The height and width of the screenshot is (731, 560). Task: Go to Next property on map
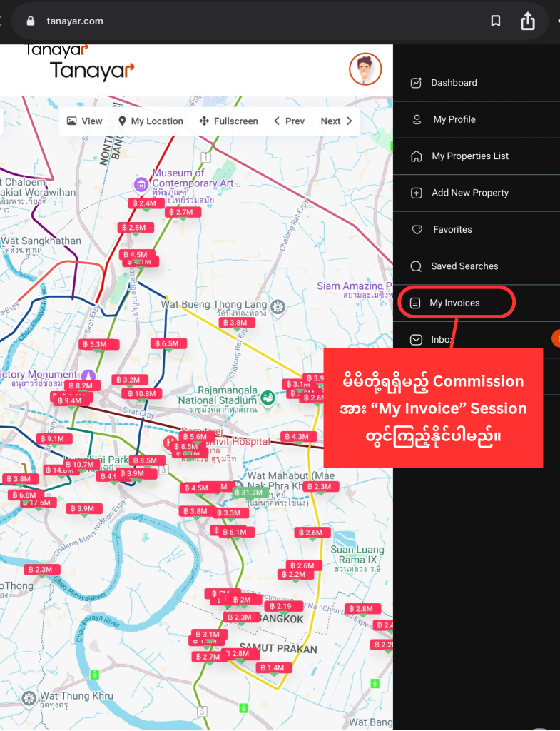pos(337,121)
